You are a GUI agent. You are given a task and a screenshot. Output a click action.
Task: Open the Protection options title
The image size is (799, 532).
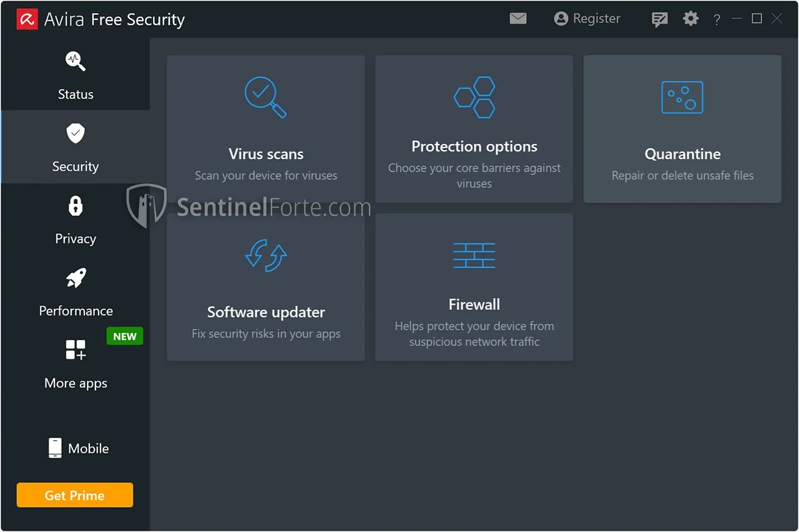[x=474, y=147]
